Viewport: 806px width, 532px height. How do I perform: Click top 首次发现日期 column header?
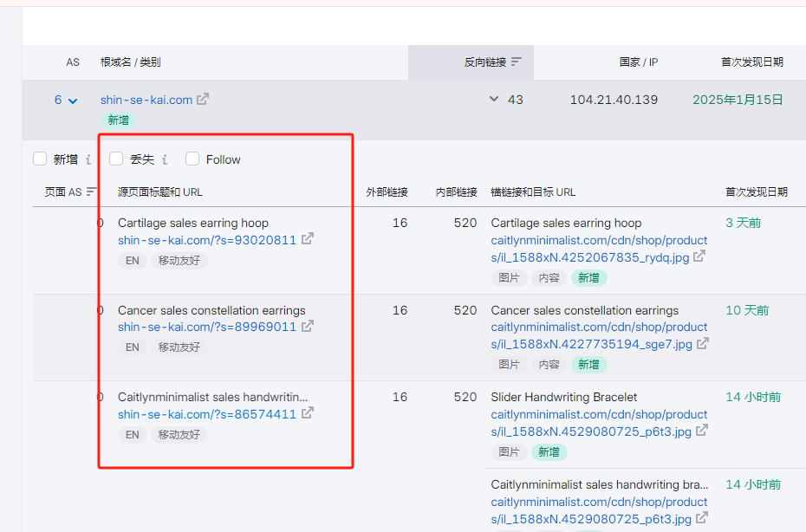click(752, 62)
